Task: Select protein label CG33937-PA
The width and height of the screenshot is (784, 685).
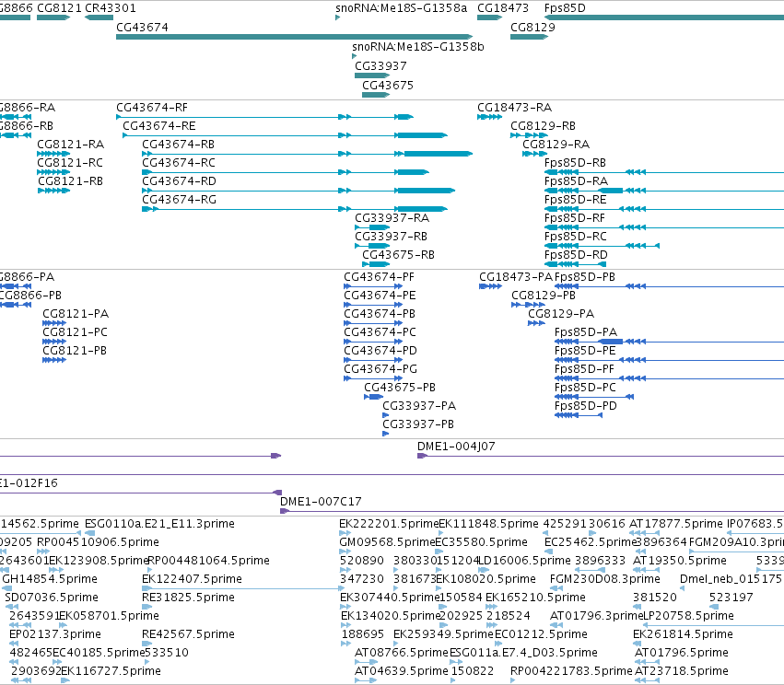Action: coord(419,406)
